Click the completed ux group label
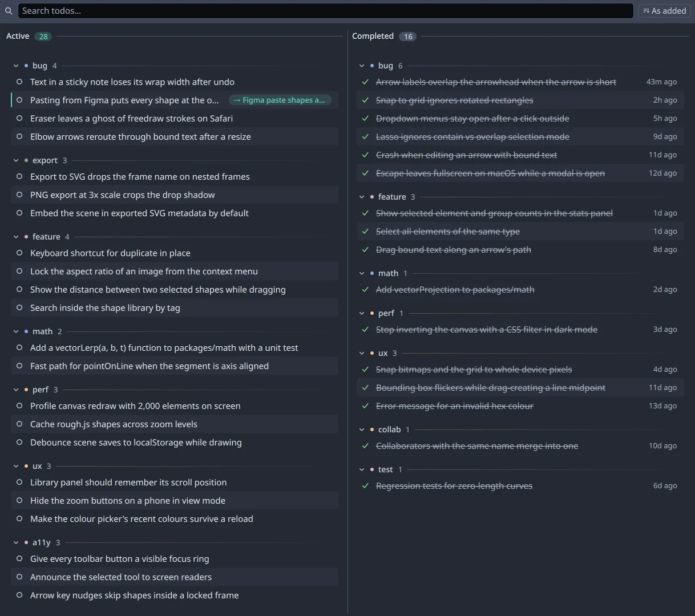This screenshot has height=616, width=695. [383, 353]
